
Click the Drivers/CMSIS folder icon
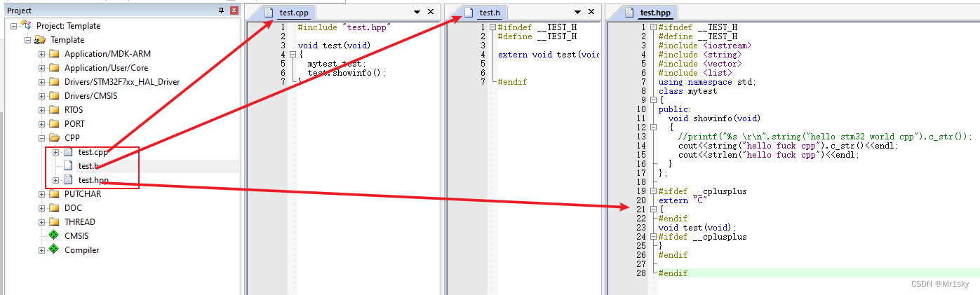click(x=54, y=96)
